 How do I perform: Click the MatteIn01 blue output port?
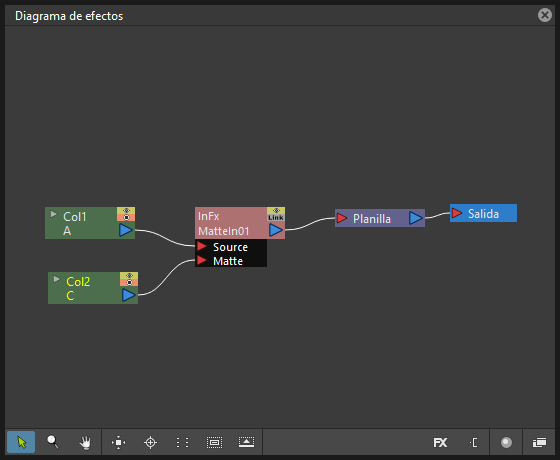click(276, 230)
